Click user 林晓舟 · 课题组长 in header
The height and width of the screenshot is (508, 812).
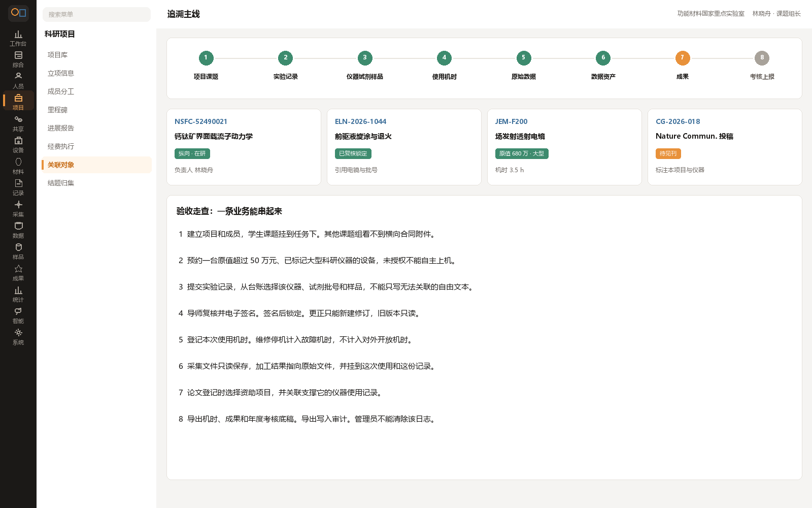[x=776, y=14]
